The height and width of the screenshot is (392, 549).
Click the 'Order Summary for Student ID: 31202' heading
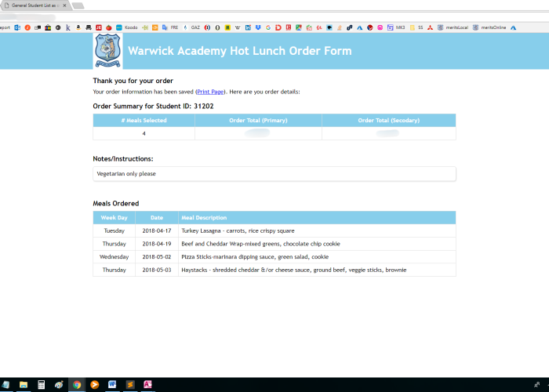click(x=153, y=106)
